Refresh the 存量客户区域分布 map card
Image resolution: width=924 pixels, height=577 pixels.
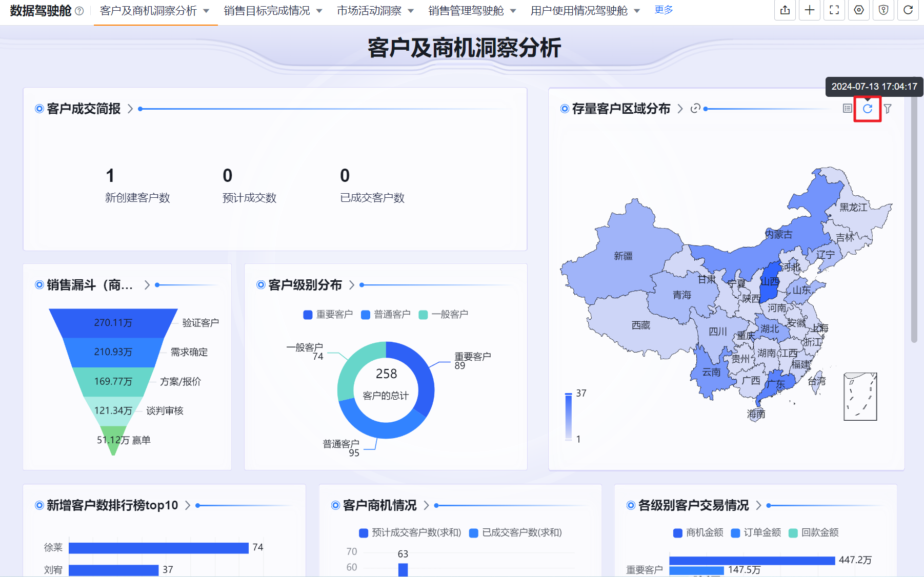click(x=868, y=109)
